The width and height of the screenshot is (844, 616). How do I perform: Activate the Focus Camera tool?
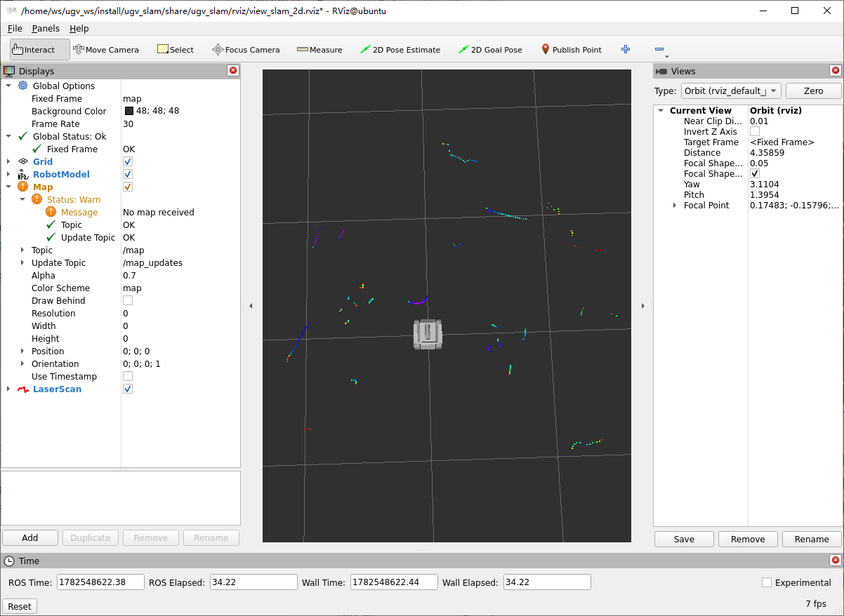246,50
